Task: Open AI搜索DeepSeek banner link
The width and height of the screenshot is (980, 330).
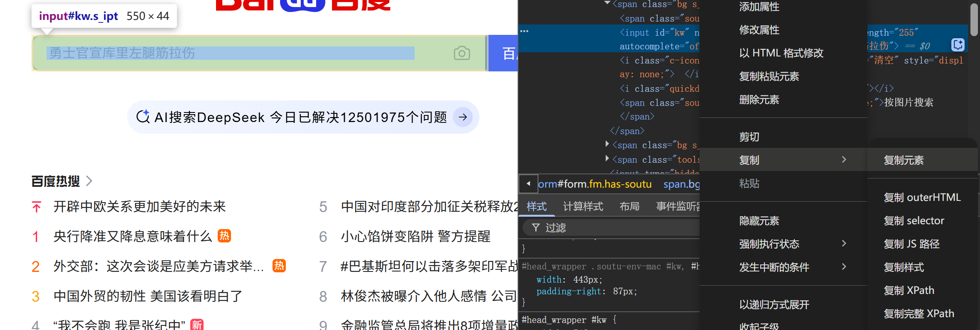Action: pos(303,117)
